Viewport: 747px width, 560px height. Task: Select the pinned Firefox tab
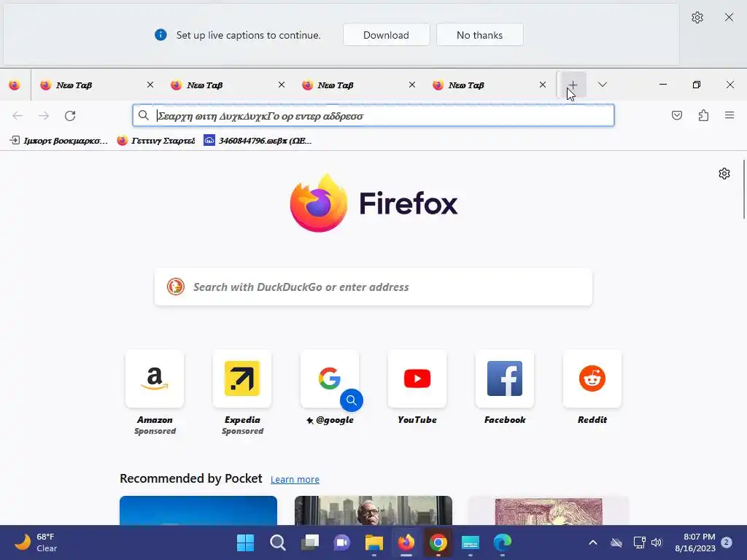click(x=15, y=85)
